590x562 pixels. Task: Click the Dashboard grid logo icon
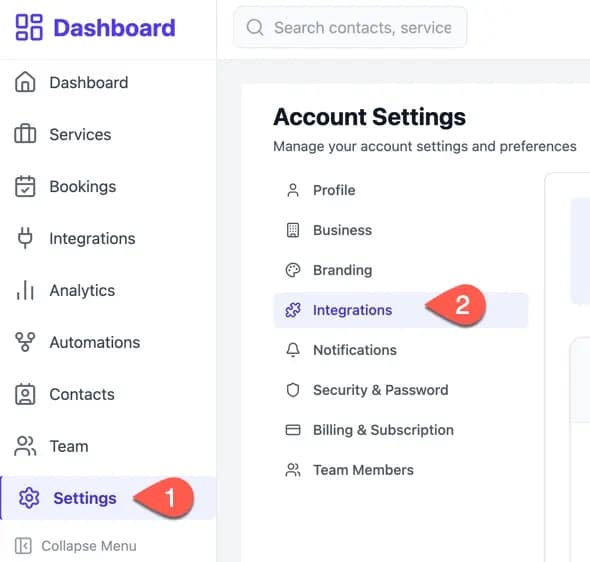(x=29, y=27)
